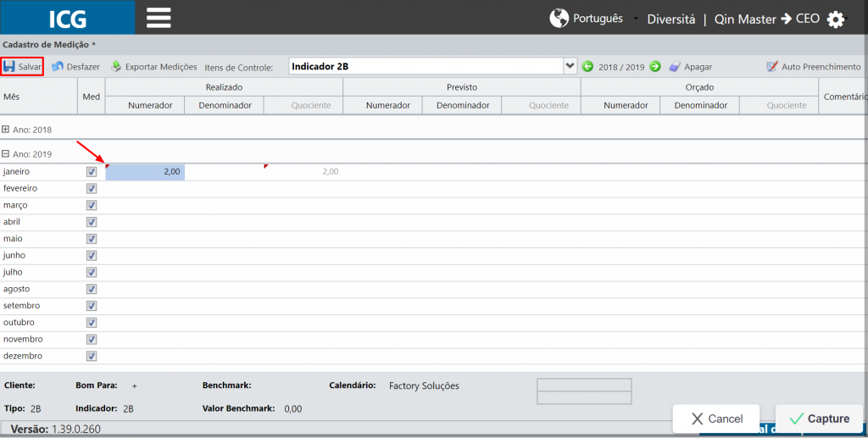Viewport: 868px width, 438px height.
Task: Toggle the maio Med checkbox
Action: [x=92, y=239]
